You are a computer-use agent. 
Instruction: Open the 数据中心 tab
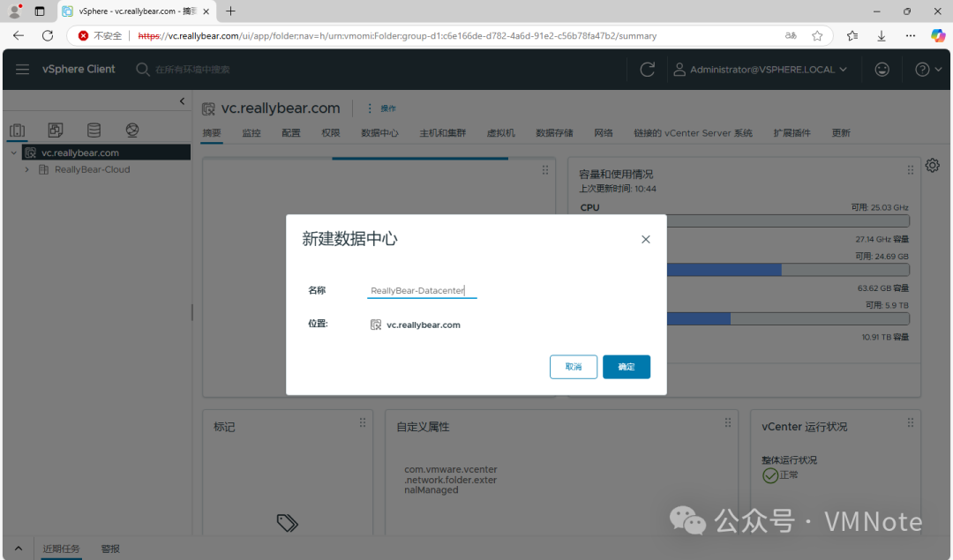(x=379, y=133)
